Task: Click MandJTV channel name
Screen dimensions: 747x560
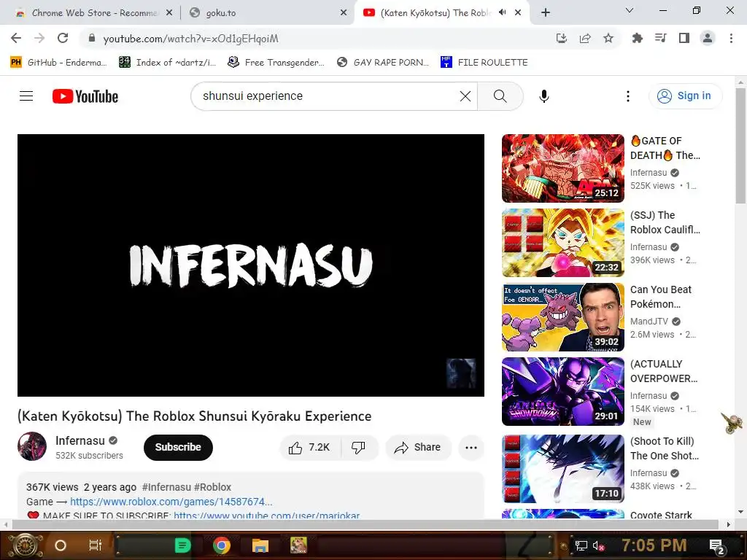Action: pyautogui.click(x=649, y=322)
